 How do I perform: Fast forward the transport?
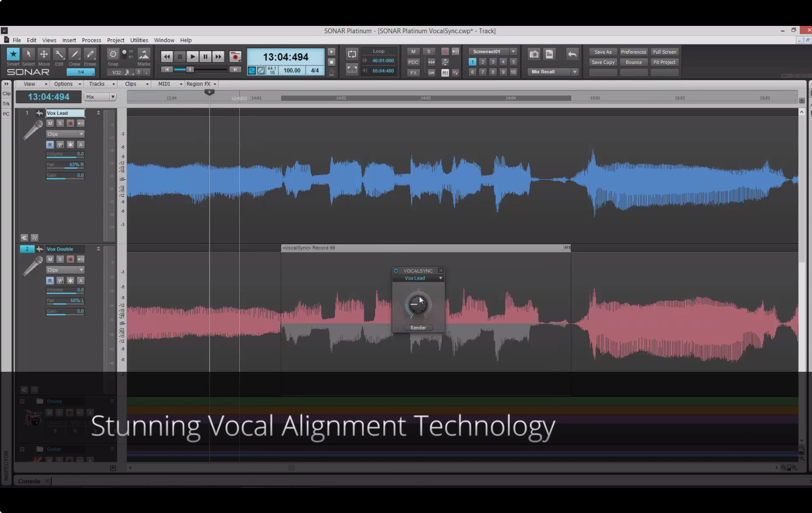coord(218,57)
